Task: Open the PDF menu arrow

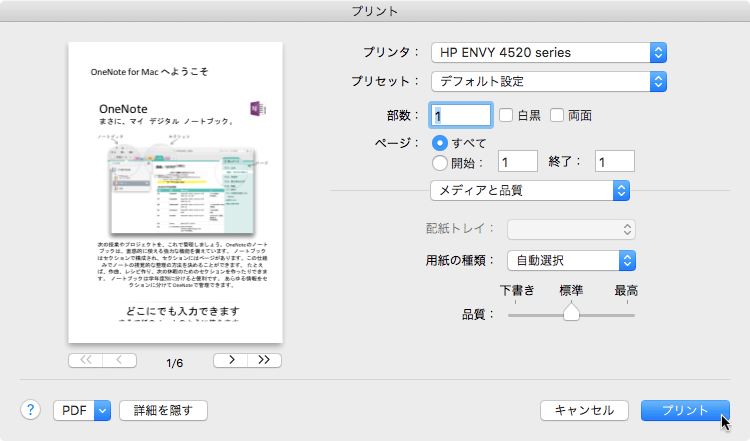Action: 102,410
